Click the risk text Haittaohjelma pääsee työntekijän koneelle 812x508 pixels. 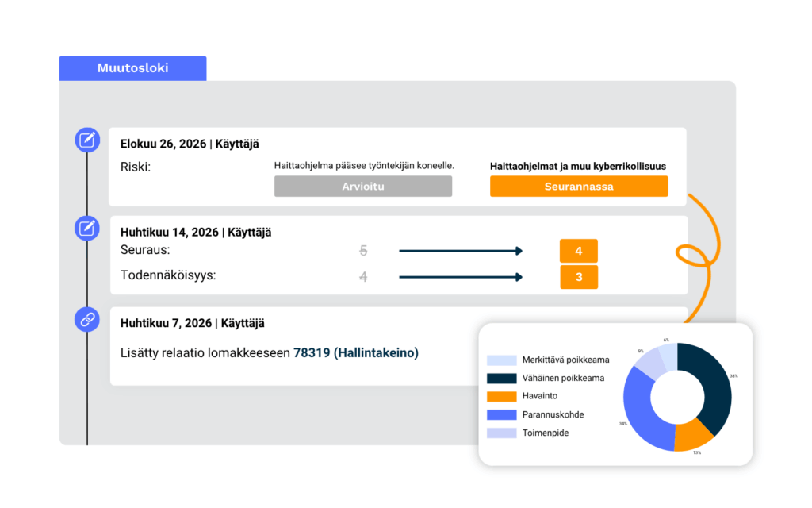pos(364,166)
